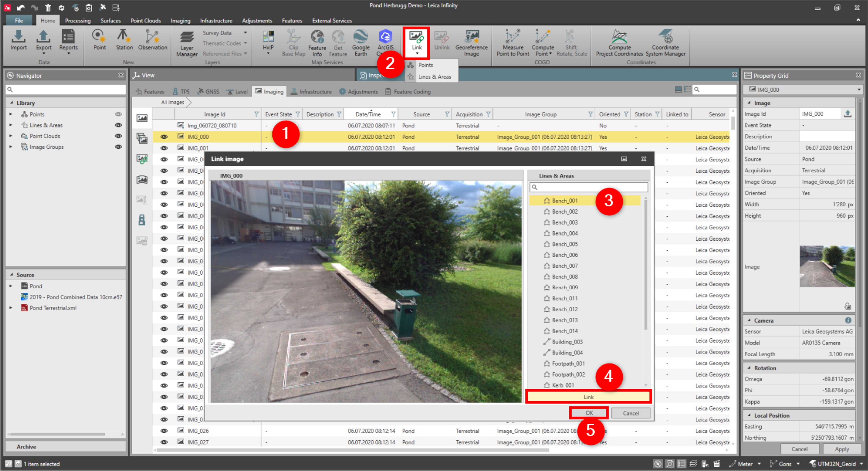Create a new Station
The image size is (868, 471).
124,40
